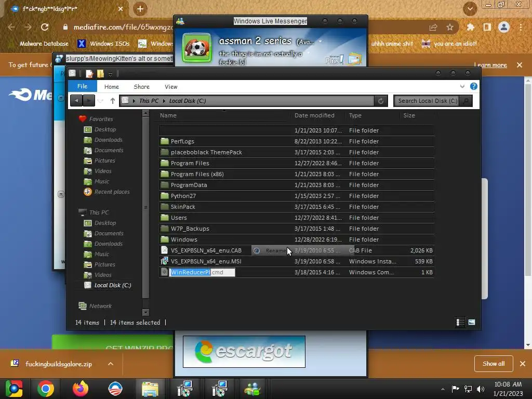The height and width of the screenshot is (399, 532).
Task: Launch Firefox from the taskbar
Action: point(81,389)
